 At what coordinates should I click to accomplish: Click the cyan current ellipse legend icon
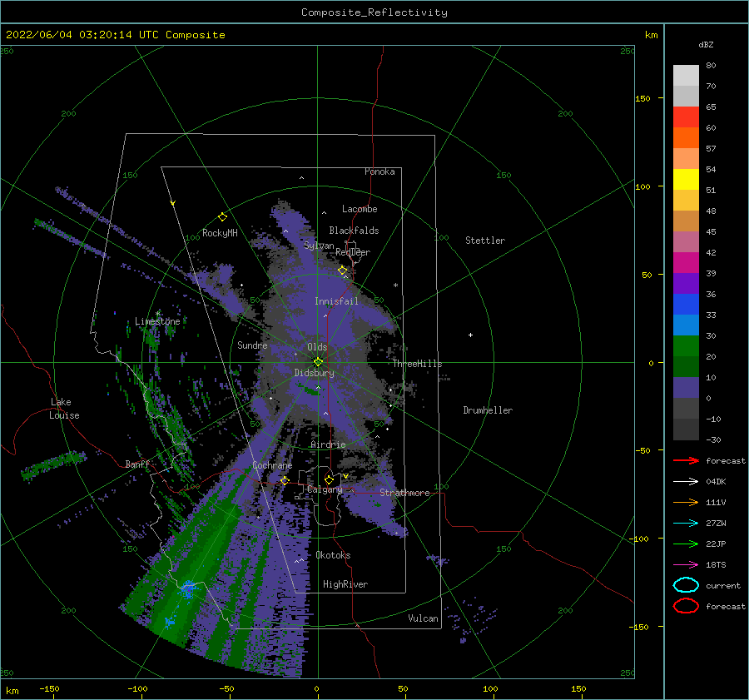tap(686, 585)
